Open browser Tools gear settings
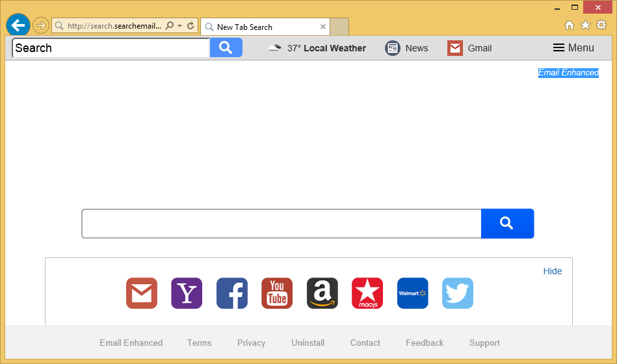This screenshot has width=617, height=364. tap(601, 25)
